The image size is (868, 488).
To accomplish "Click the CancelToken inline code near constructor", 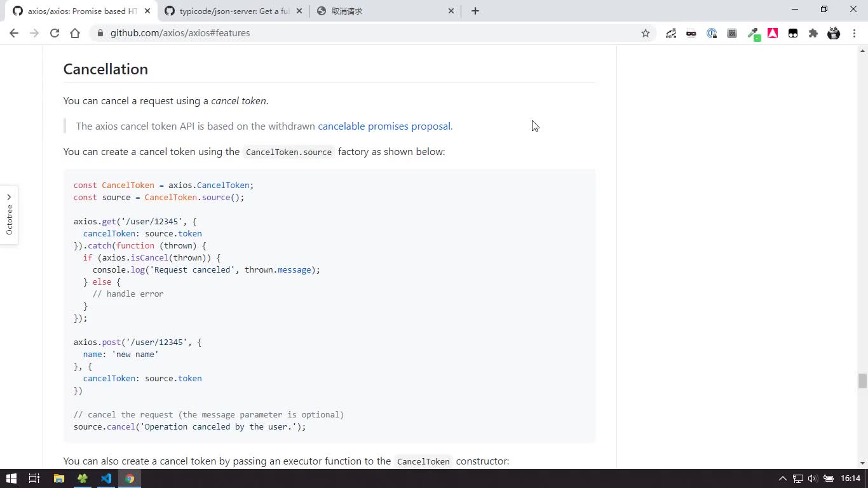I will [423, 461].
